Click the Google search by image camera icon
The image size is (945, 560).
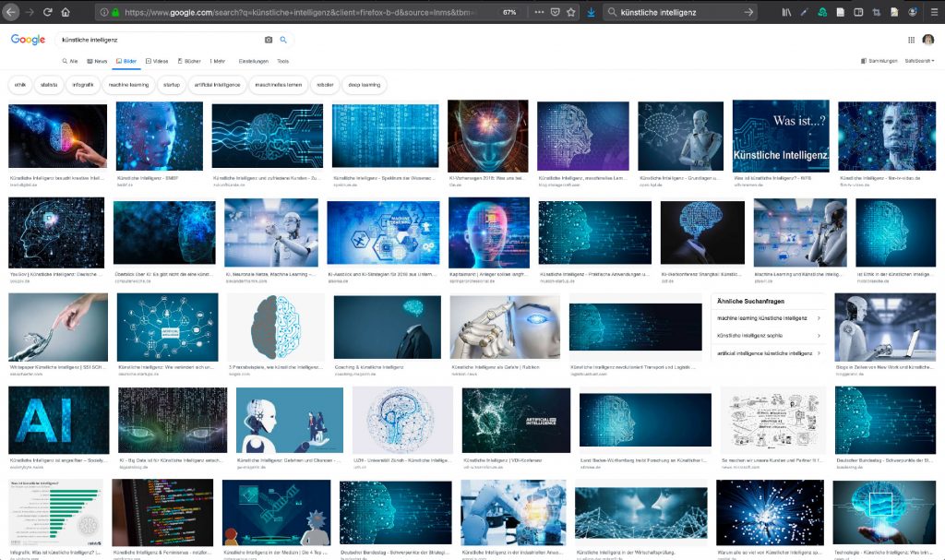tap(269, 41)
